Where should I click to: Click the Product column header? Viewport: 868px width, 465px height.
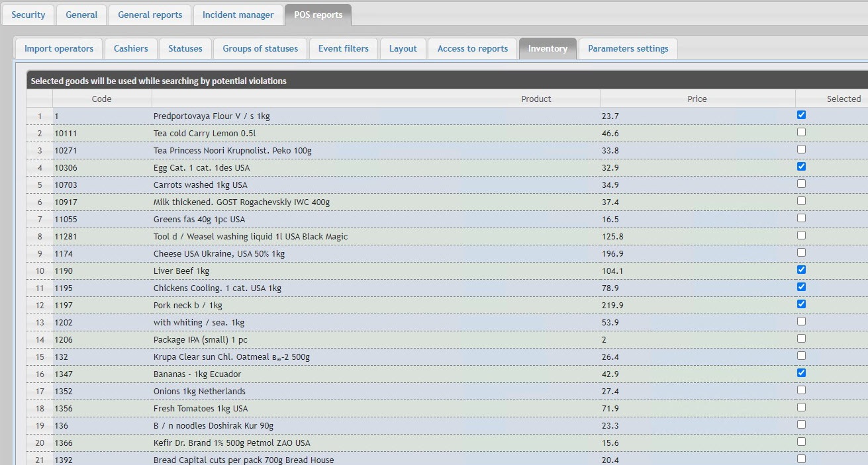[x=536, y=99]
